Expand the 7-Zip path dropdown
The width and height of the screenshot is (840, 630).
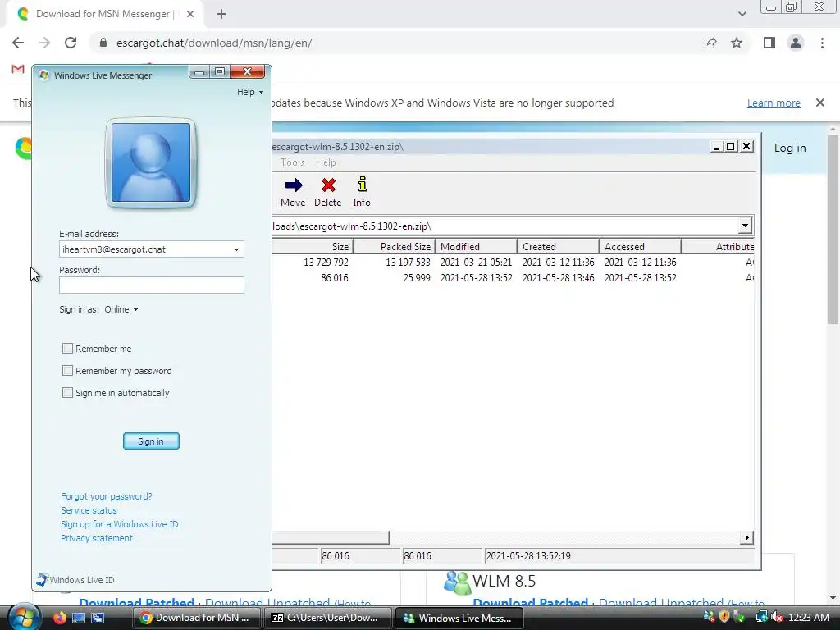click(x=745, y=226)
